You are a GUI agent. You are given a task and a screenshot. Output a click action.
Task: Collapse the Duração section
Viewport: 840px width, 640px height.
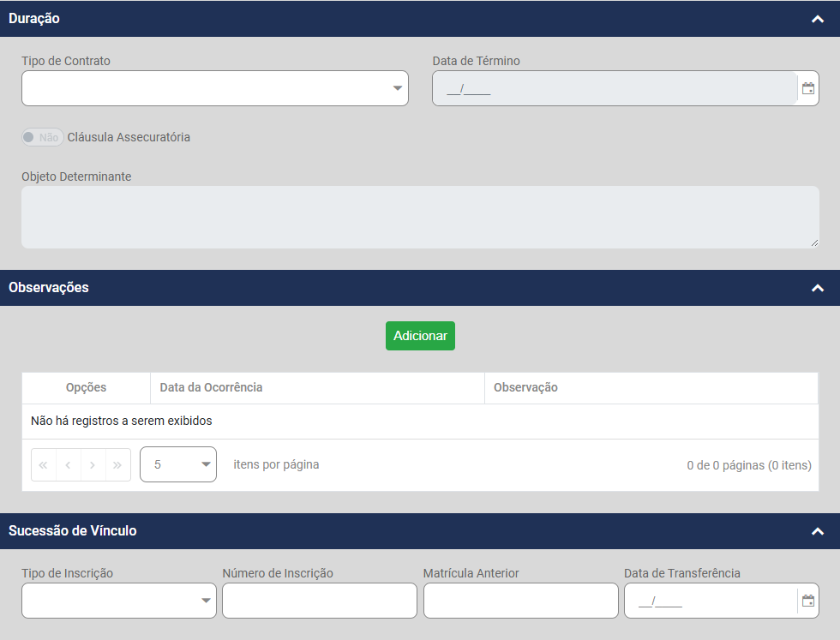[x=818, y=19]
